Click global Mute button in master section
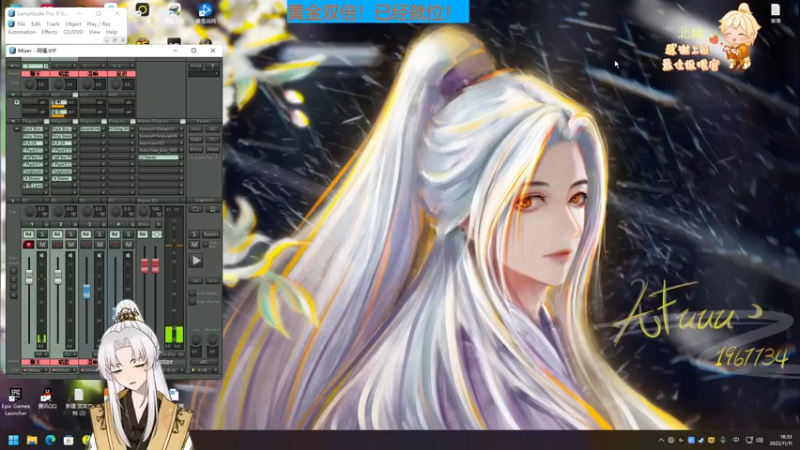 (x=194, y=245)
